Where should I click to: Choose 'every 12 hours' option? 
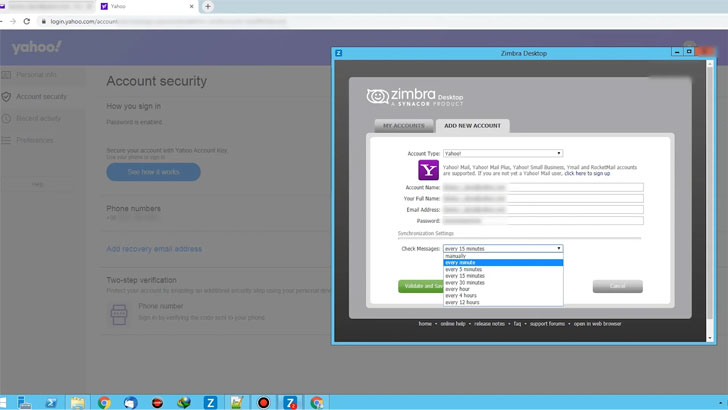coord(503,302)
